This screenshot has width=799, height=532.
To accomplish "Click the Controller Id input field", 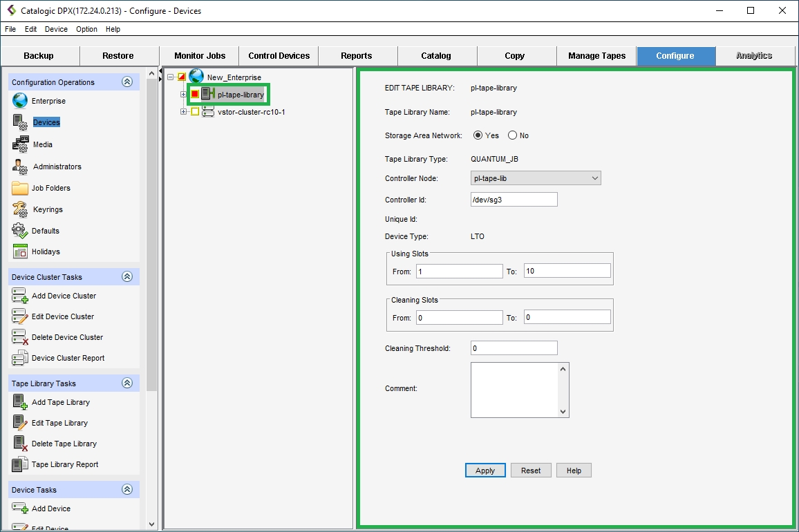I will (x=514, y=200).
